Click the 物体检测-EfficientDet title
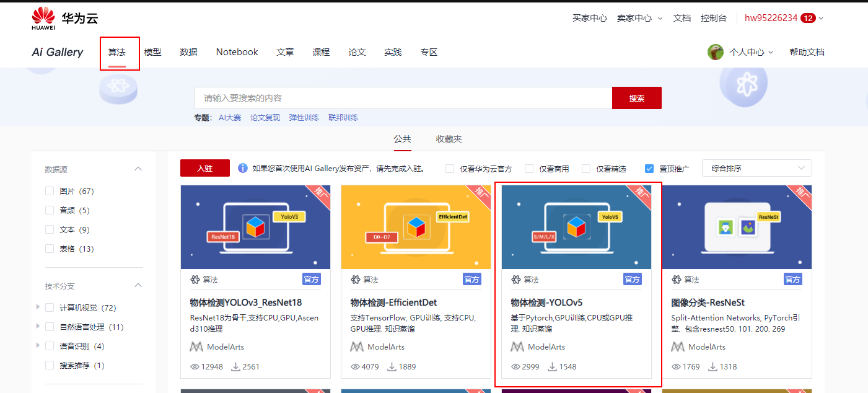The height and width of the screenshot is (393, 868). click(x=393, y=302)
